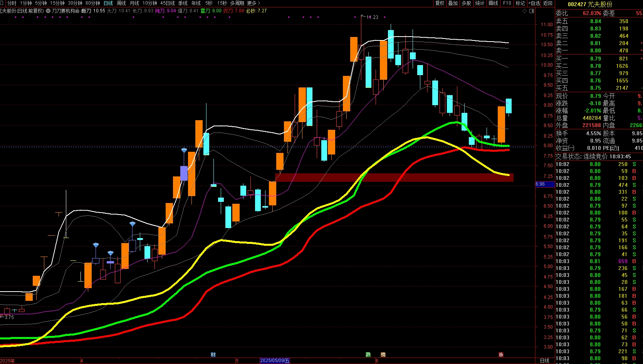The width and height of the screenshot is (643, 364).
Task: Select the 30分钟 period tab
Action: [75, 3]
